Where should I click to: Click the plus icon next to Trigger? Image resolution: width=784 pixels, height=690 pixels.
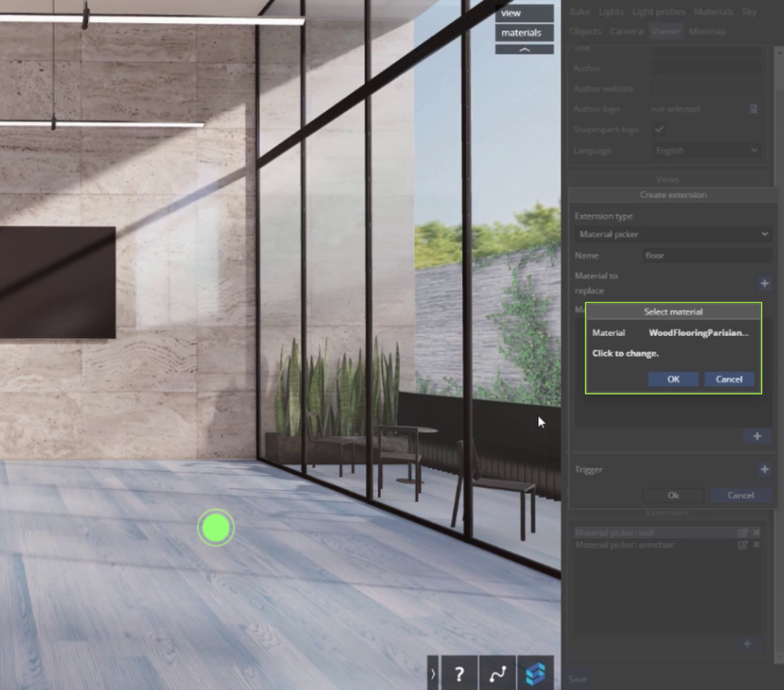(764, 468)
